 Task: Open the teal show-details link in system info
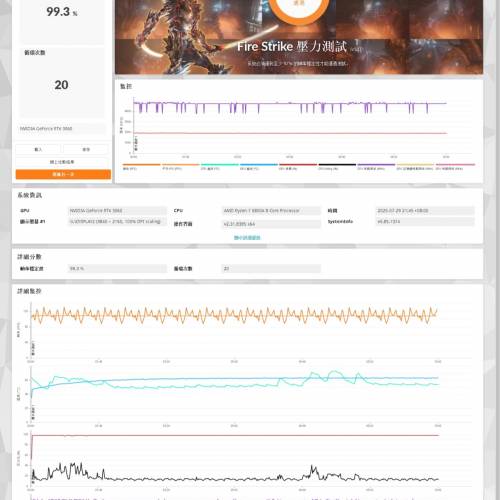point(247,238)
